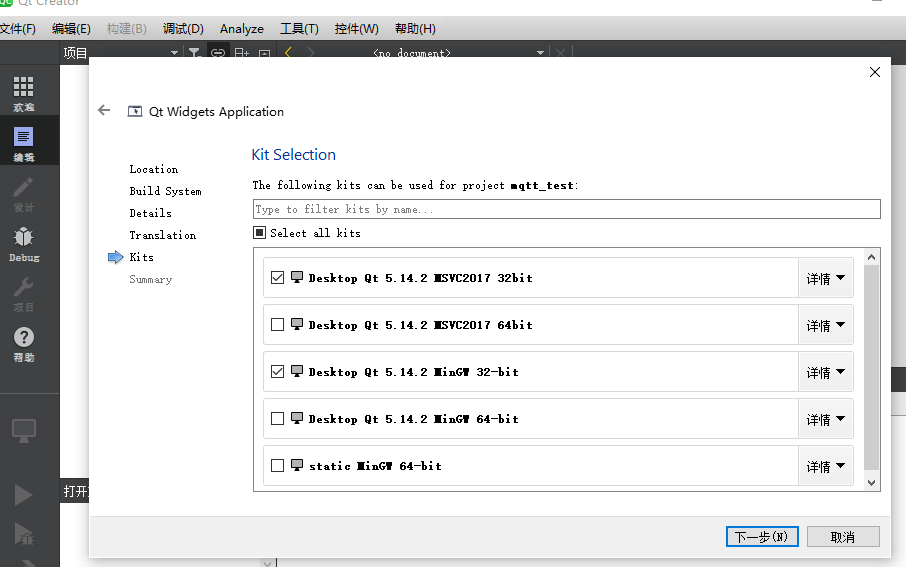Open Debug mode in sidebar
The height and width of the screenshot is (567, 906).
(24, 243)
